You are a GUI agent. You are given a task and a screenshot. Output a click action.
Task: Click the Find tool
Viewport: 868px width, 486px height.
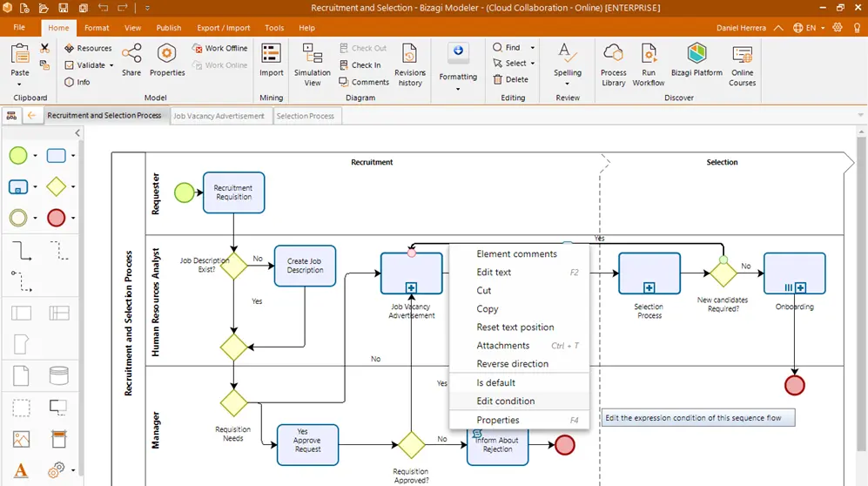tap(507, 48)
